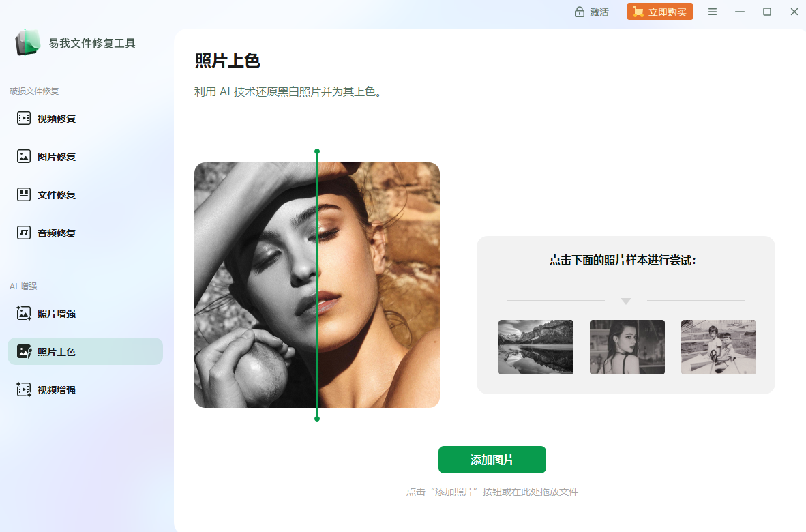The image size is (806, 532).
Task: Open the hamburger menu in title bar
Action: point(713,12)
